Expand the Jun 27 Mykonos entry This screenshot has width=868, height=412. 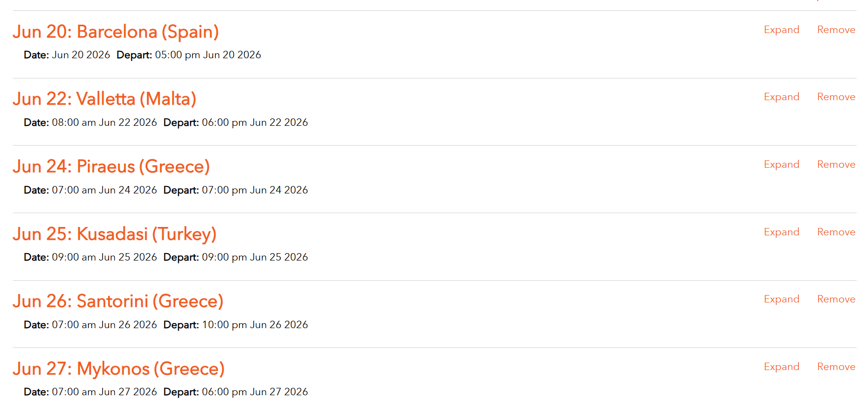(x=781, y=367)
